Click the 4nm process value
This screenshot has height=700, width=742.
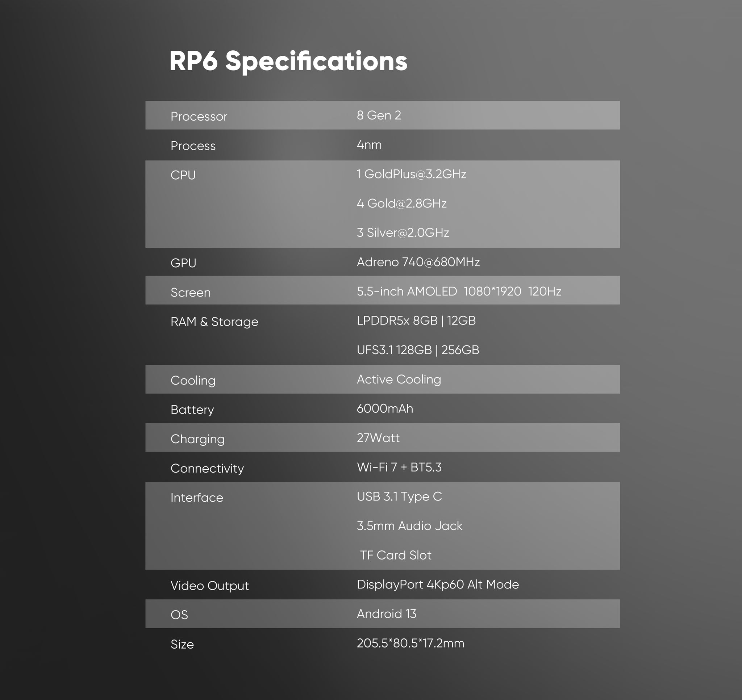click(x=369, y=145)
